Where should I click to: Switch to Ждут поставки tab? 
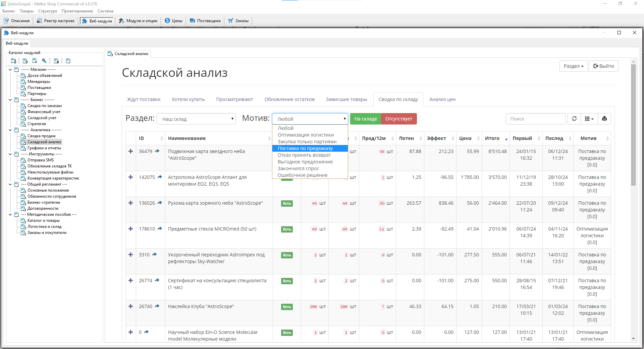(144, 99)
